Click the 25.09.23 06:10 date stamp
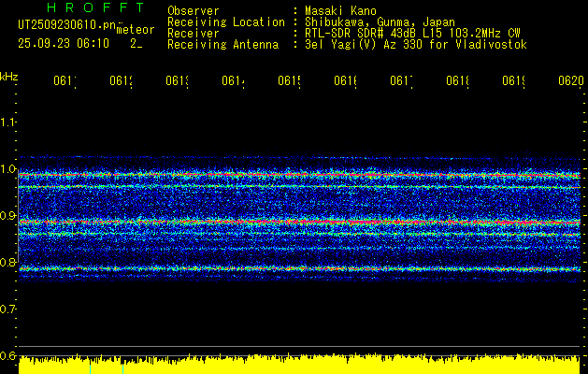The width and height of the screenshot is (588, 374). click(x=64, y=43)
